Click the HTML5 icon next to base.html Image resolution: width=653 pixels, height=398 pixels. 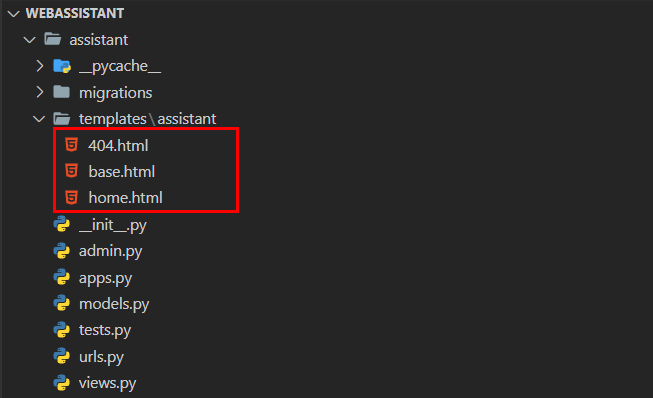(72, 171)
